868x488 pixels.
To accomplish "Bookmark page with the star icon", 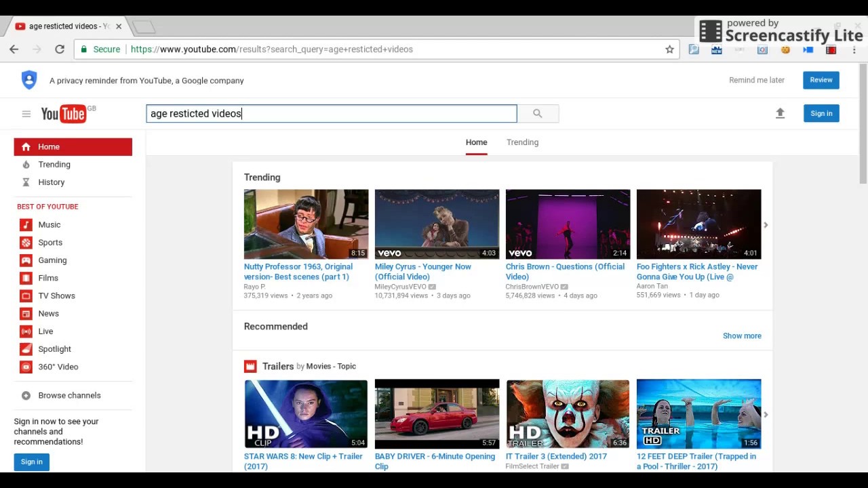I will click(669, 49).
